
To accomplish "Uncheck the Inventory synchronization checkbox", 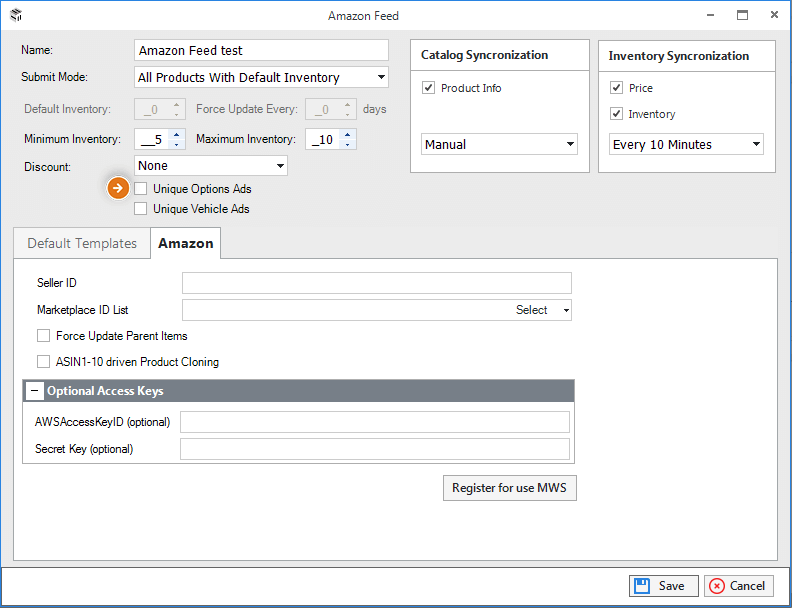I will coord(616,114).
